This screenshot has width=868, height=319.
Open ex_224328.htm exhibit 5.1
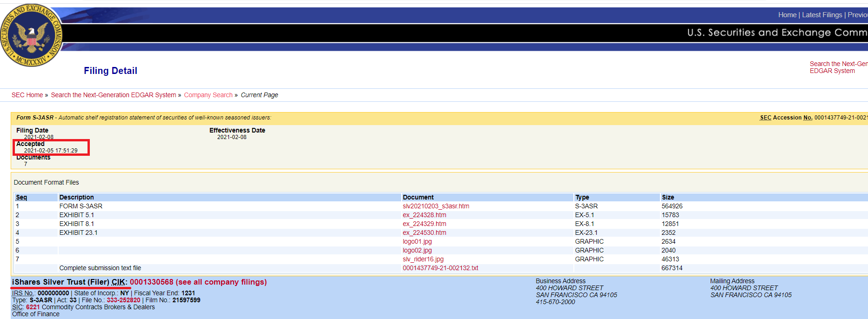424,215
